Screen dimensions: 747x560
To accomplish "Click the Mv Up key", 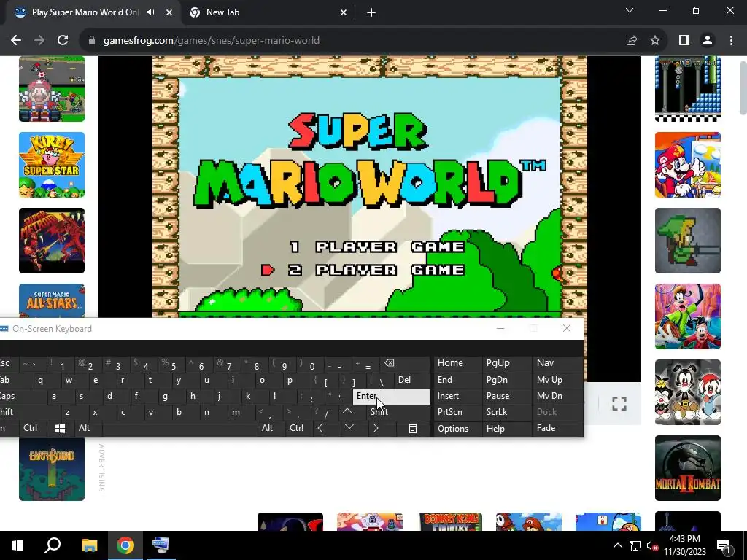I will click(557, 380).
